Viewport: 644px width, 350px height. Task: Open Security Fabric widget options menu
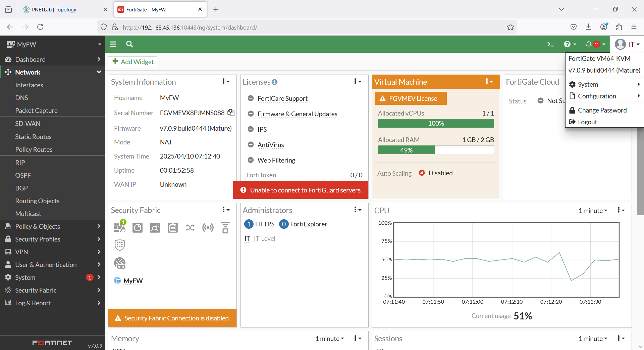226,210
